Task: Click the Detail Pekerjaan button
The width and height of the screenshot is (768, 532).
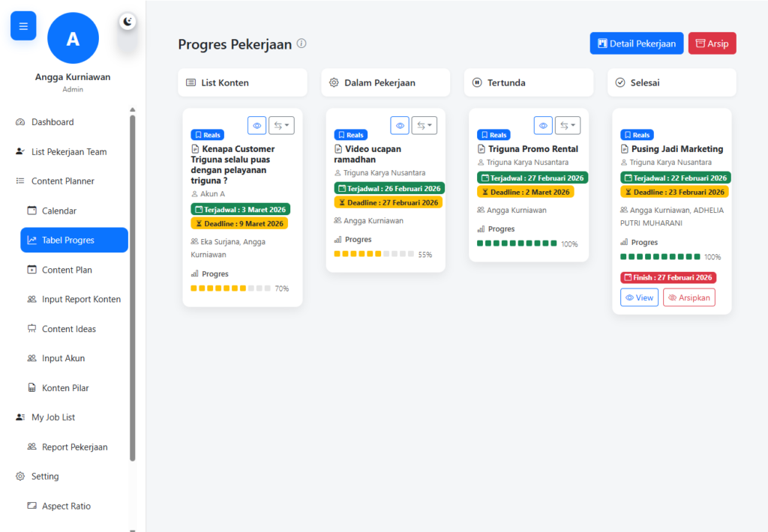Action: (x=636, y=43)
